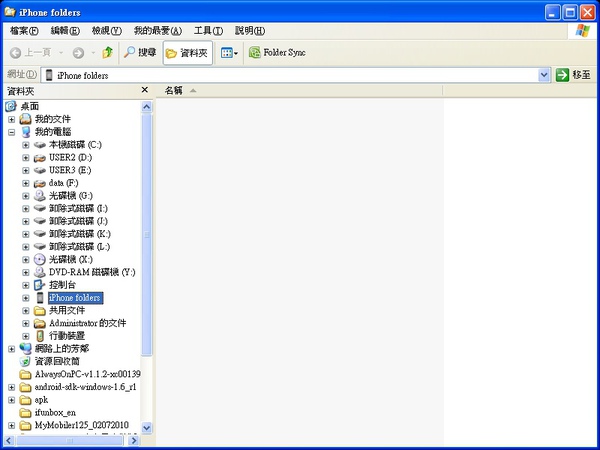This screenshot has width=600, height=450.
Task: Click the address bar showing iPhone folders
Action: pyautogui.click(x=290, y=75)
